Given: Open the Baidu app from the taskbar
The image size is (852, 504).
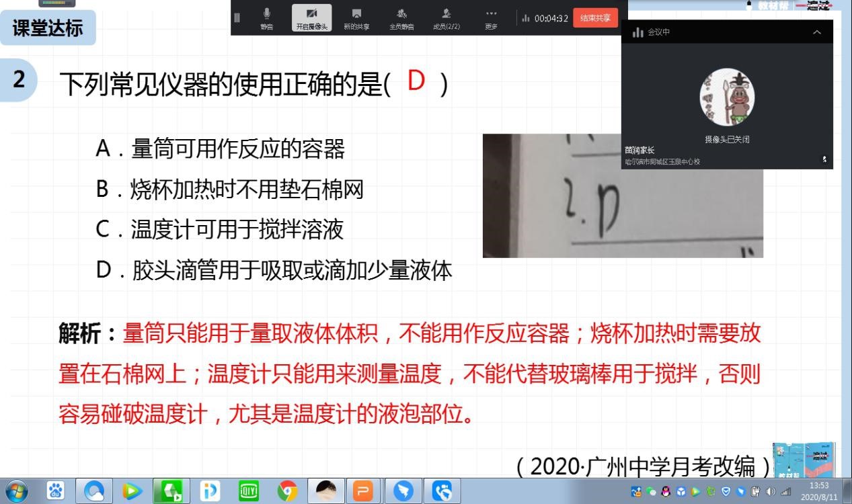Looking at the screenshot, I should (x=56, y=491).
